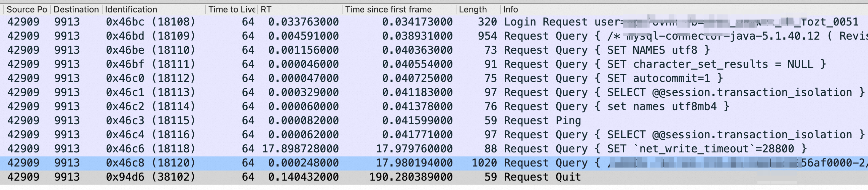Click the length value 1020

[484, 163]
